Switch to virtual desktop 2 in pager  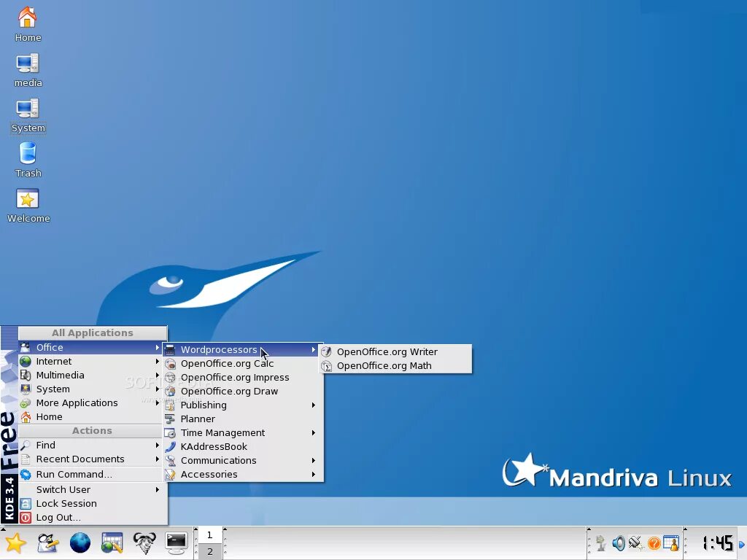209,551
